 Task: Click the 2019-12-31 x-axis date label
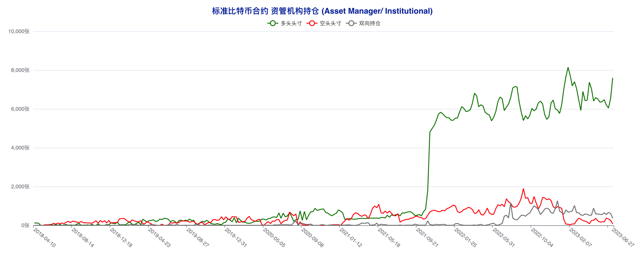(x=236, y=238)
